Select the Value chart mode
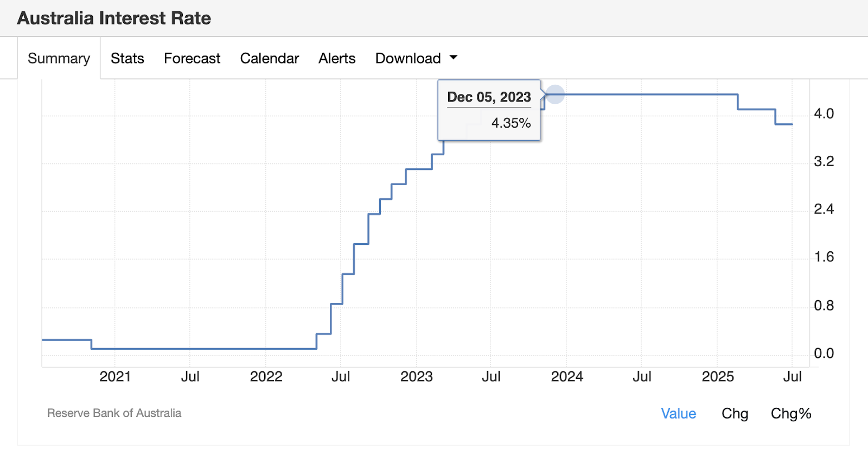Viewport: 868px width, 455px height. point(678,414)
